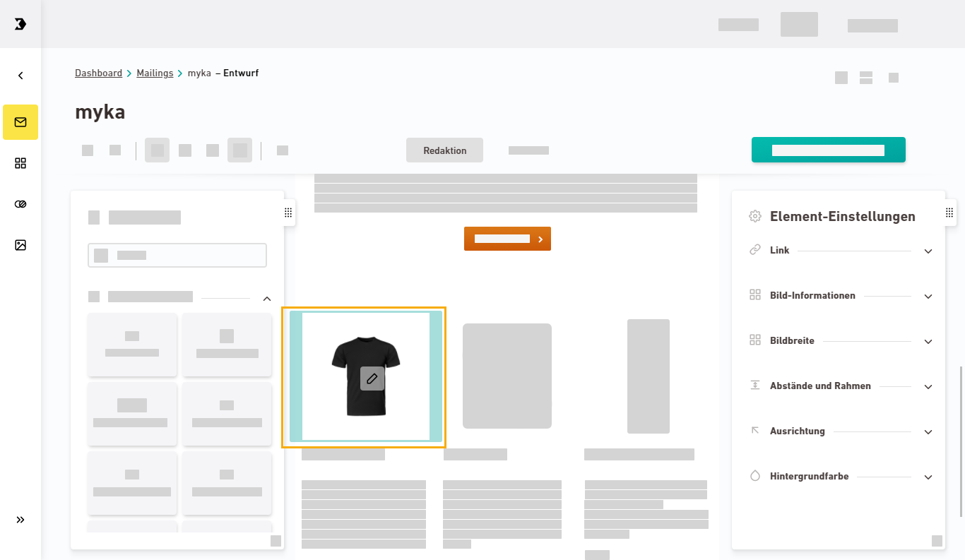Viewport: 965px width, 560px height.
Task: Expand the Bild-Informationen section
Action: tap(928, 297)
